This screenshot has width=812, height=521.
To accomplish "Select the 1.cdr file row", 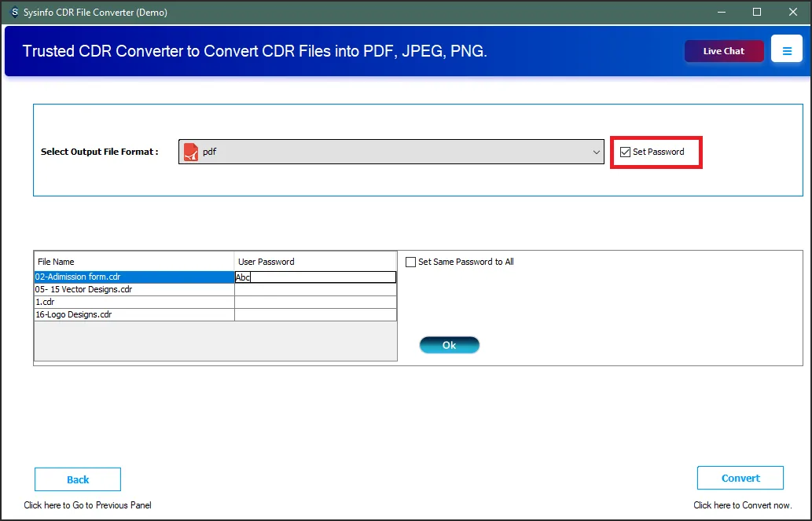I will [x=134, y=302].
